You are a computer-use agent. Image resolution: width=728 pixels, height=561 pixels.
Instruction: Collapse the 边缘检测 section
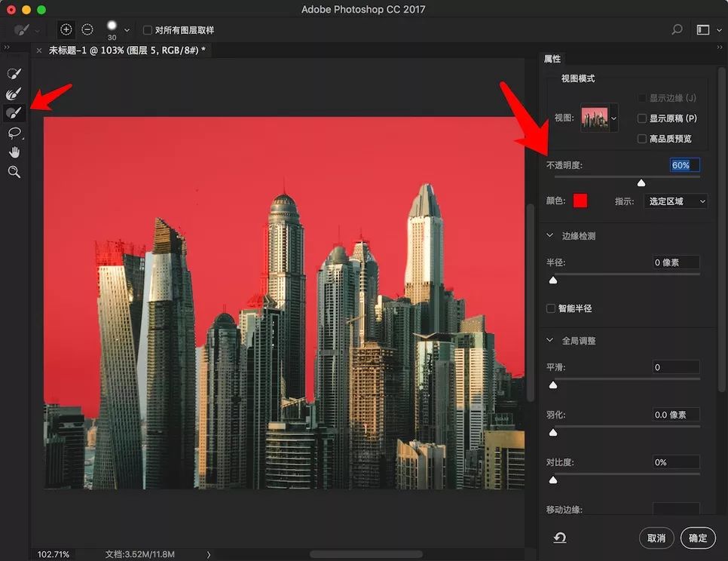pyautogui.click(x=549, y=235)
